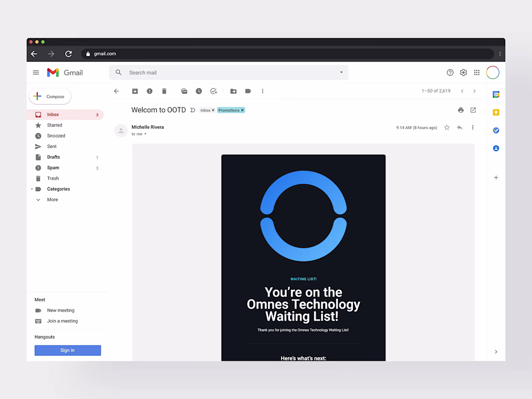The height and width of the screenshot is (399, 532).
Task: Open the account profile avatar
Action: 493,73
